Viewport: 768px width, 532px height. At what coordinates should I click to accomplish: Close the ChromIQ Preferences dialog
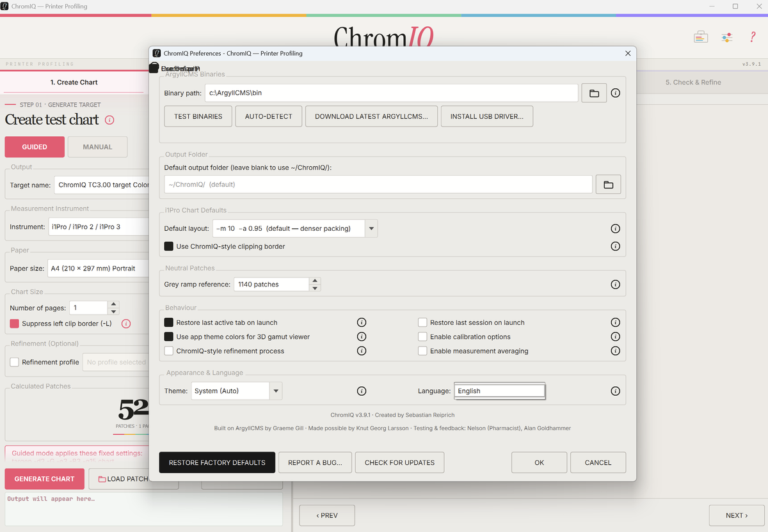click(x=628, y=54)
